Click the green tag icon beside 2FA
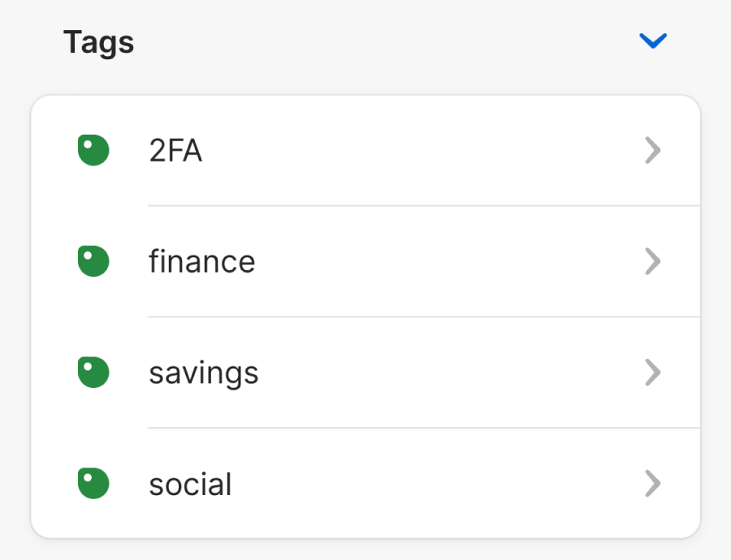This screenshot has height=560, width=731. (x=93, y=150)
